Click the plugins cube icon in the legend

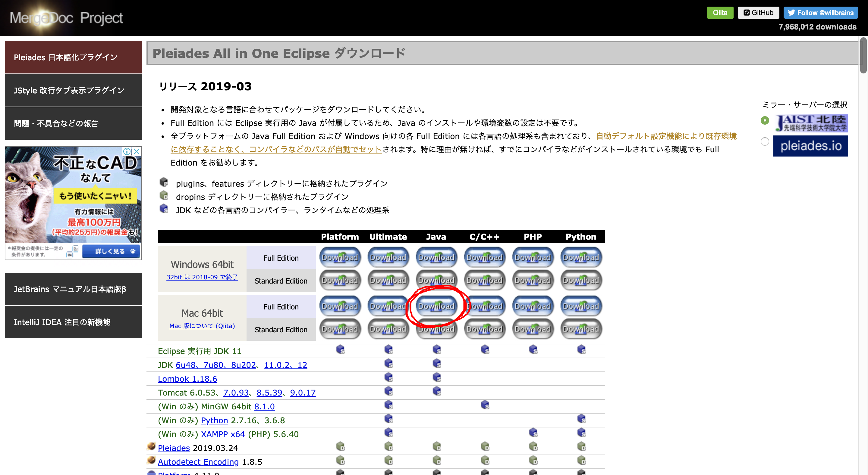coord(164,182)
